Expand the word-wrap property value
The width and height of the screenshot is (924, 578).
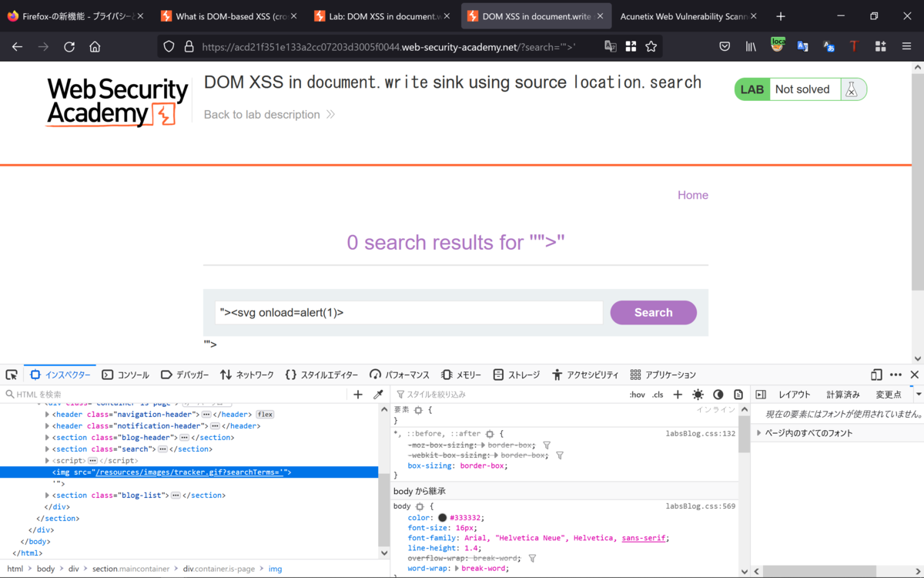457,569
